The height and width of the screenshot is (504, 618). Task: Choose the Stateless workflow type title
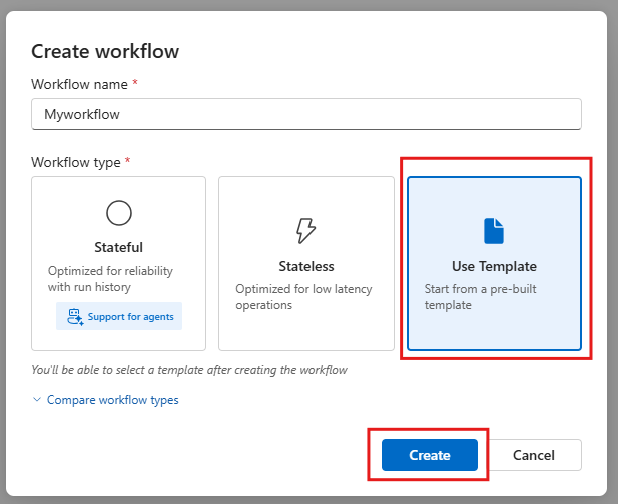pyautogui.click(x=306, y=267)
